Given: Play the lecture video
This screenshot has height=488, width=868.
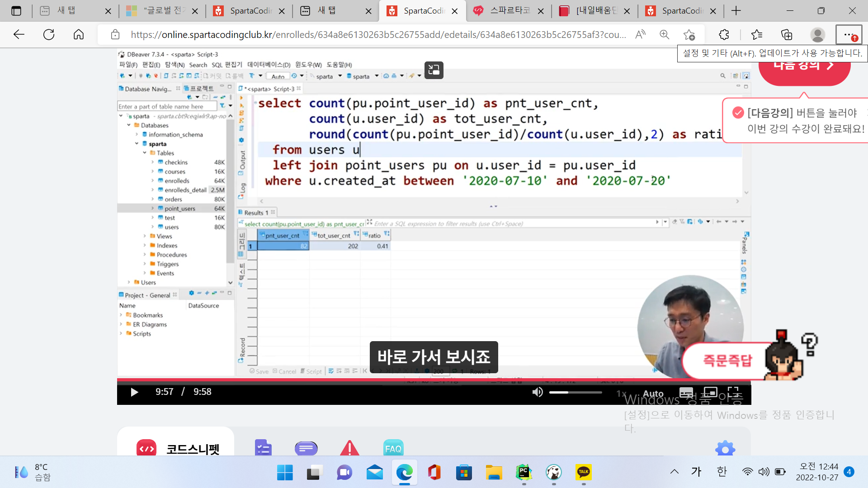Looking at the screenshot, I should [134, 392].
